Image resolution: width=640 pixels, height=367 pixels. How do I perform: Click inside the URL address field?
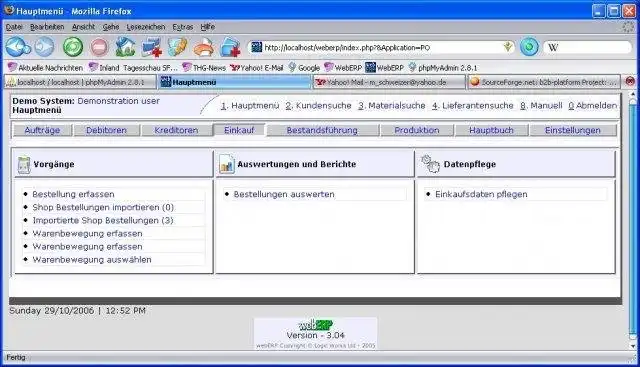tap(382, 47)
